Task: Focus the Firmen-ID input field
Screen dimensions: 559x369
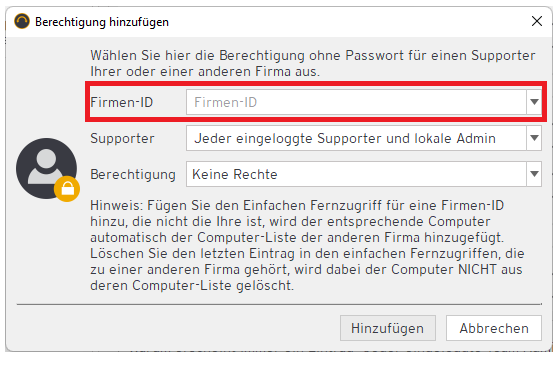Action: [x=356, y=102]
